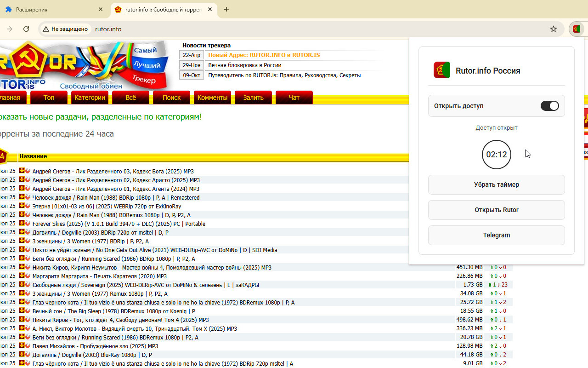Close the rutor.info tab
This screenshot has height=368, width=588.
tap(210, 9)
